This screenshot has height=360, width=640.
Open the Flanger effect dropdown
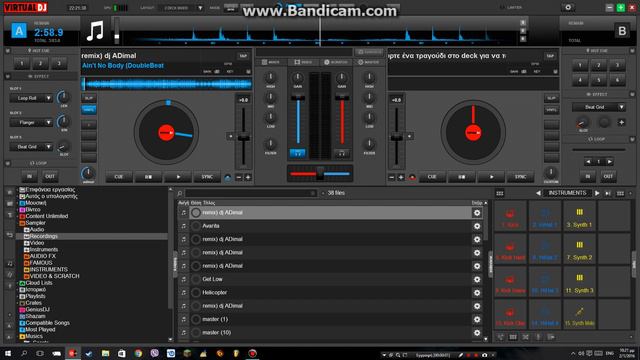click(x=31, y=122)
